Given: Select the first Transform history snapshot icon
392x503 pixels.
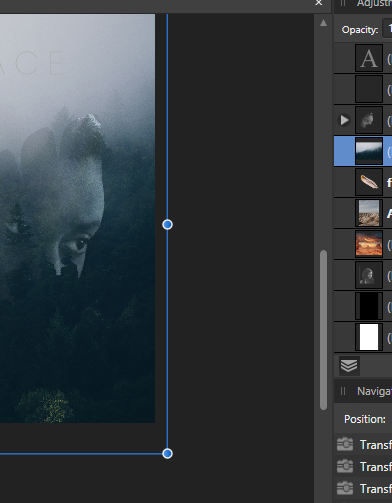Looking at the screenshot, I should pos(345,445).
